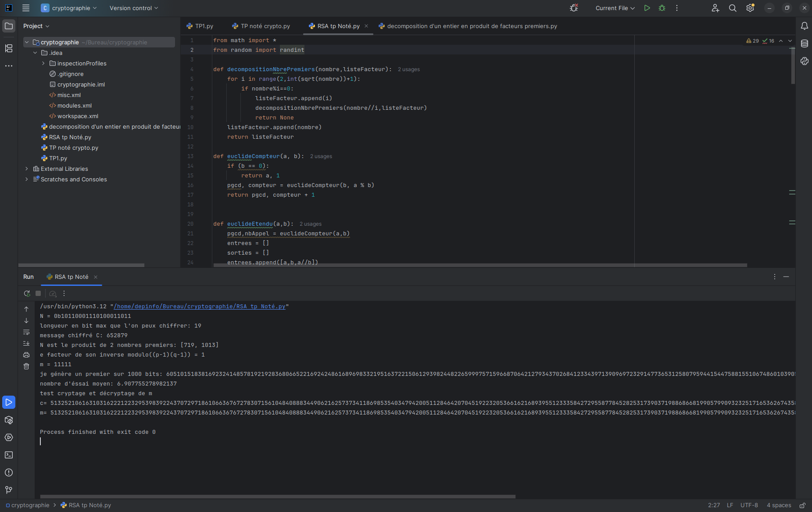812x512 pixels.
Task: Open the console link to RSA_tp_Noté.py
Action: click(200, 306)
